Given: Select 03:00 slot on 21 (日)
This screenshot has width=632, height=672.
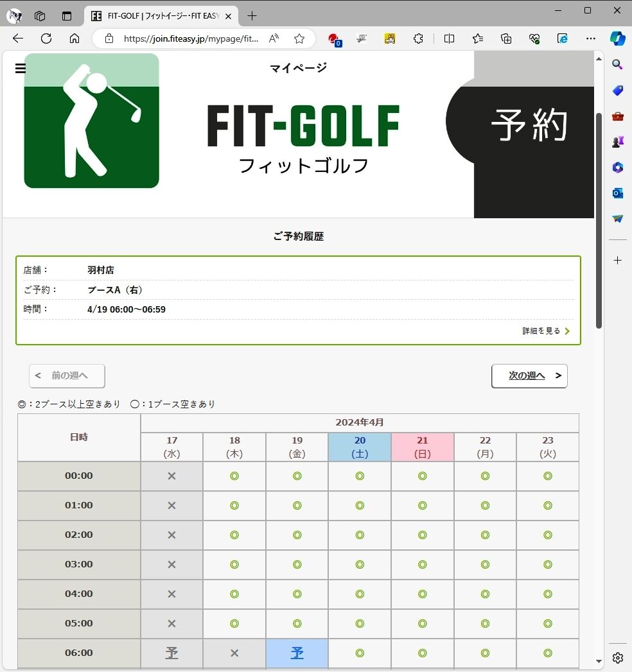Looking at the screenshot, I should (423, 564).
